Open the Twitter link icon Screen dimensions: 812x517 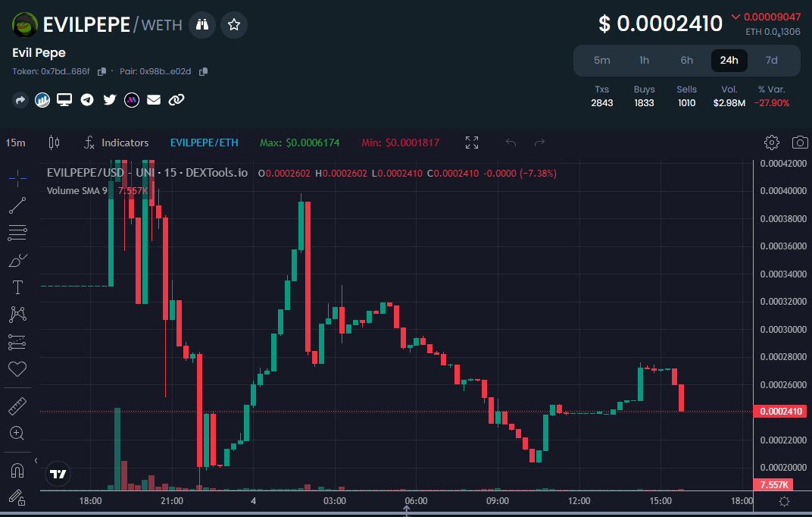110,99
